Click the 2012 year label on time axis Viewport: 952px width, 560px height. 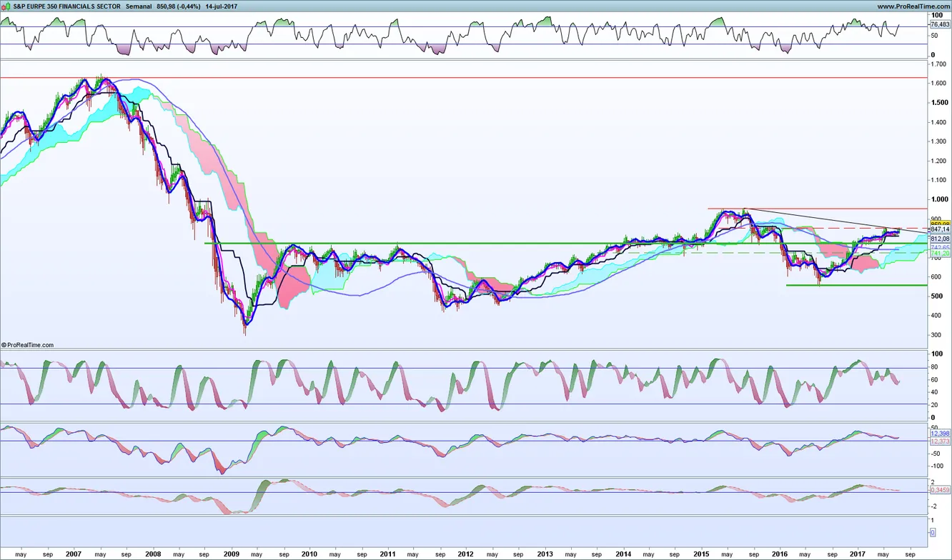point(465,554)
